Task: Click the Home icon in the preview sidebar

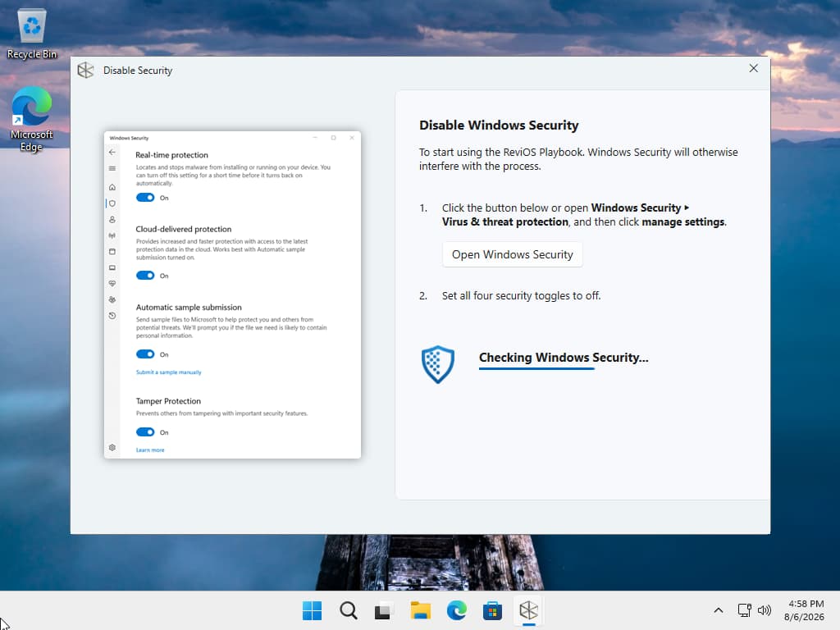Action: (x=112, y=187)
